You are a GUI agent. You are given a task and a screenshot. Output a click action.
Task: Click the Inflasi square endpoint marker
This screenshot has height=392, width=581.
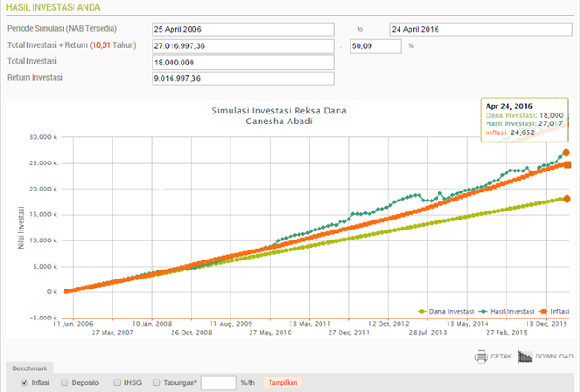pyautogui.click(x=567, y=165)
